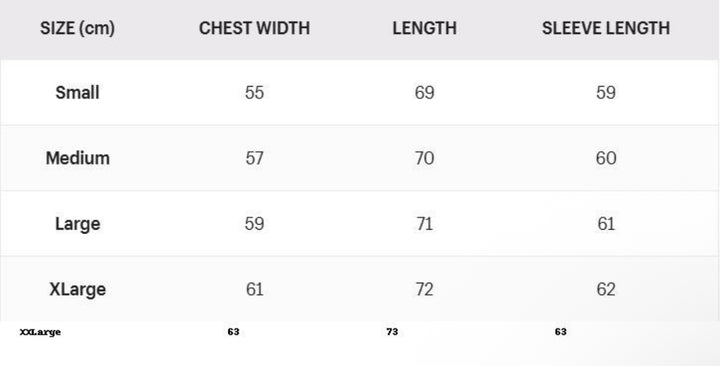Click Medium length value 70
Viewport: 720px width, 366px height.
424,158
